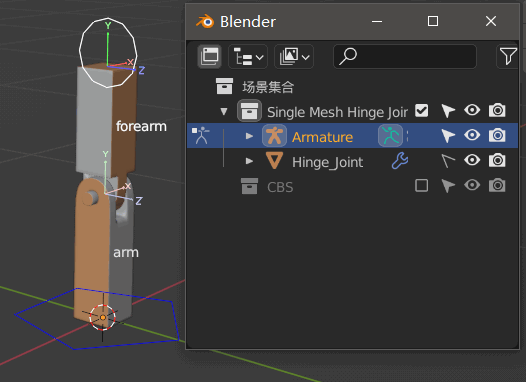Enable Hinge_Joint selectability arrow

pos(448,161)
